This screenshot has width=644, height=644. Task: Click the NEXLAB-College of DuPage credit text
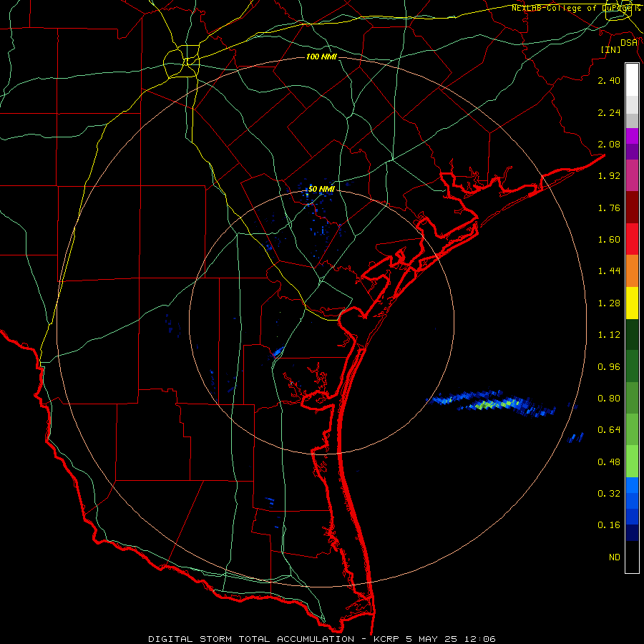click(x=575, y=8)
